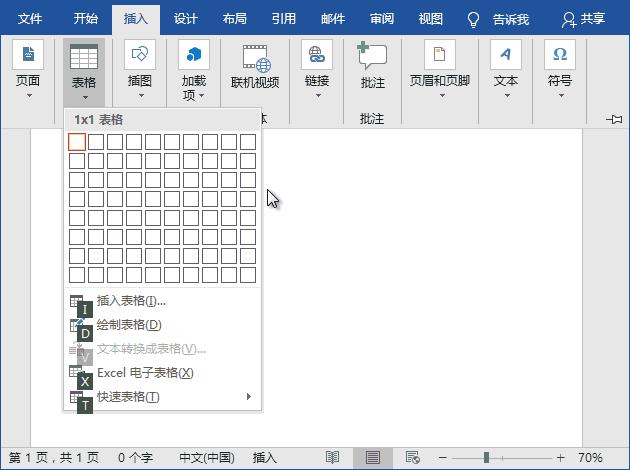Expand 快速表格 submenu arrow
This screenshot has width=630, height=470.
coord(249,396)
